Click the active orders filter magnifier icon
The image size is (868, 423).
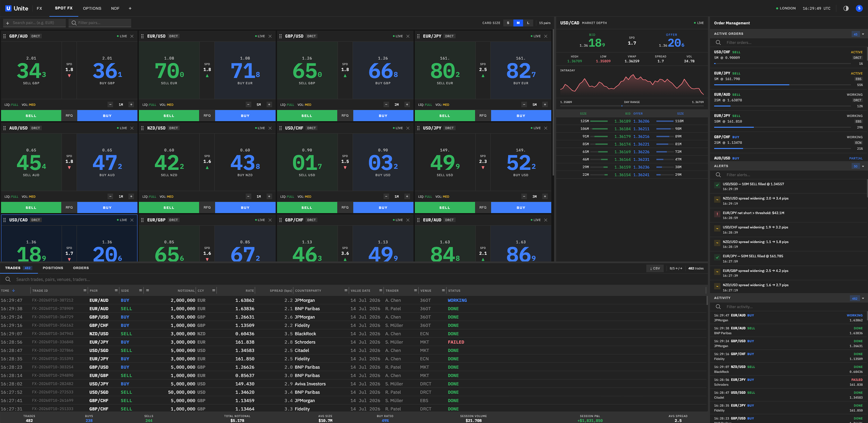click(x=718, y=42)
